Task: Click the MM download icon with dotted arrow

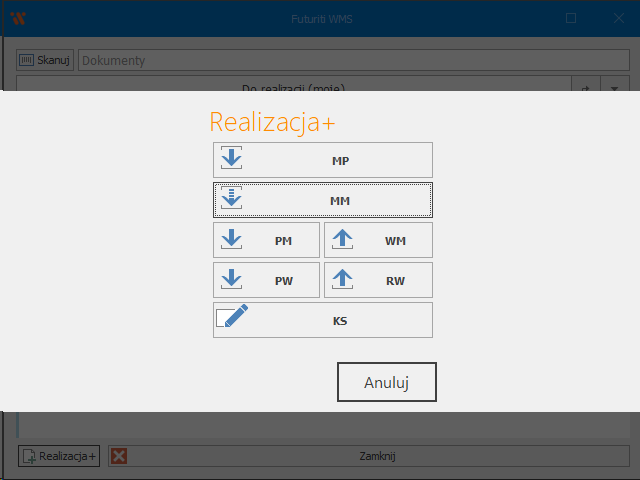Action: (x=232, y=200)
